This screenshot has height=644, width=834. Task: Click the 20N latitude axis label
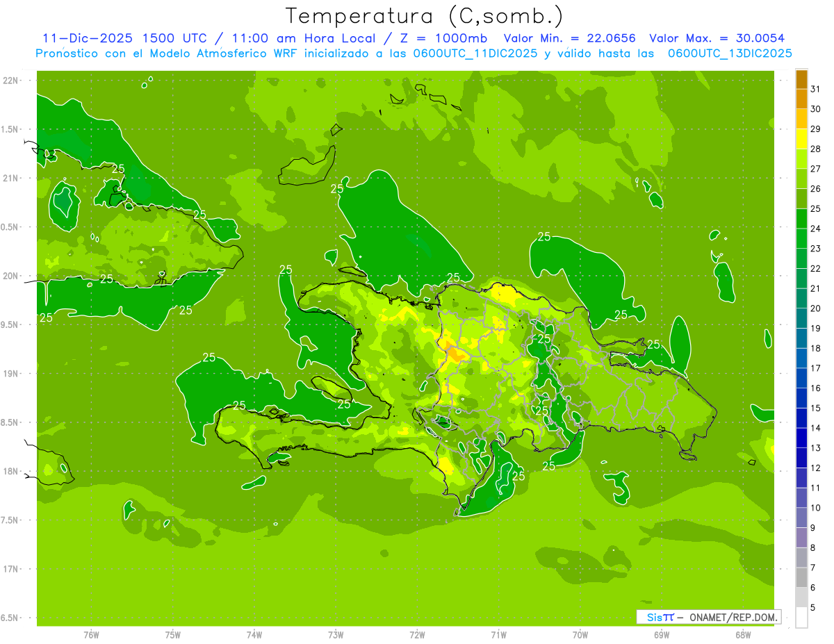coord(10,276)
